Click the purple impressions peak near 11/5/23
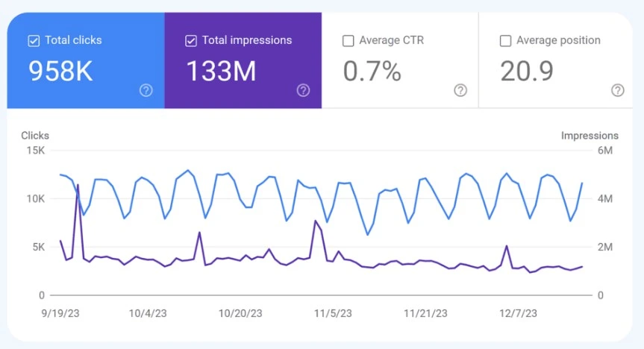This screenshot has height=349, width=644. [316, 221]
